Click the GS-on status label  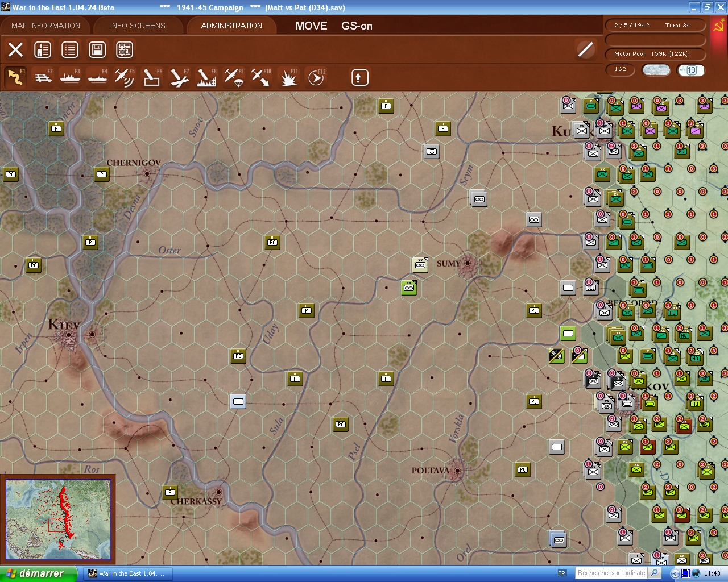pos(357,26)
